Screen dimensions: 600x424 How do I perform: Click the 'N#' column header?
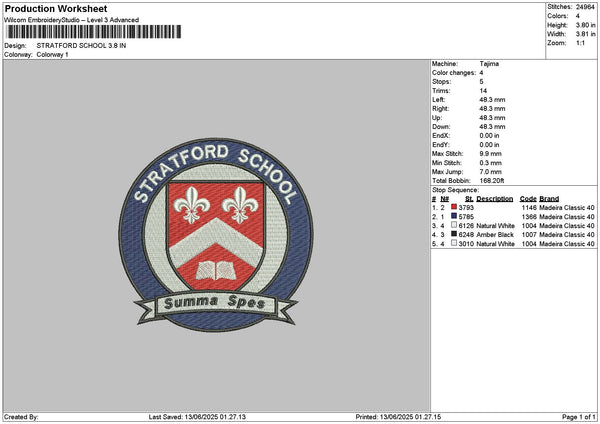click(444, 199)
